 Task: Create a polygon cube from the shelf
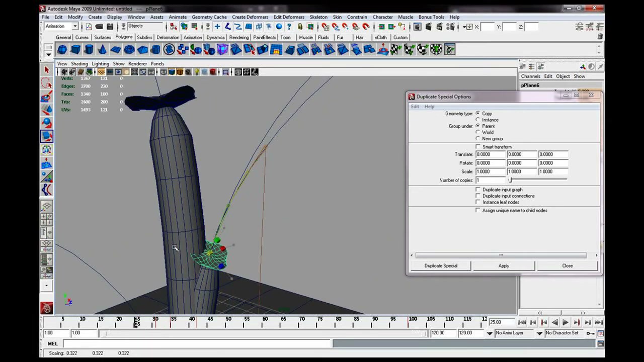point(75,49)
